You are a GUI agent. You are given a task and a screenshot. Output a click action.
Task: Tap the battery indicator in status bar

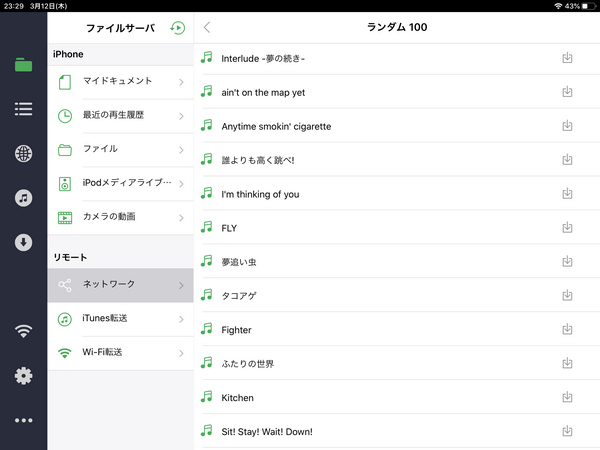589,6
